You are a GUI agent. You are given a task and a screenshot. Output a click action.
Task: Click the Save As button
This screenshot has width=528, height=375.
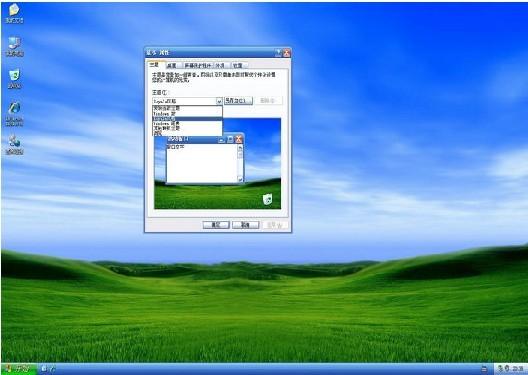[x=238, y=100]
